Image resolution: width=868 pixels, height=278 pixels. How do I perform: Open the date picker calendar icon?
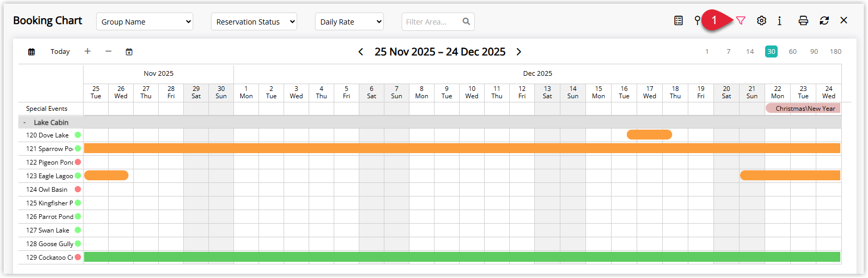129,52
